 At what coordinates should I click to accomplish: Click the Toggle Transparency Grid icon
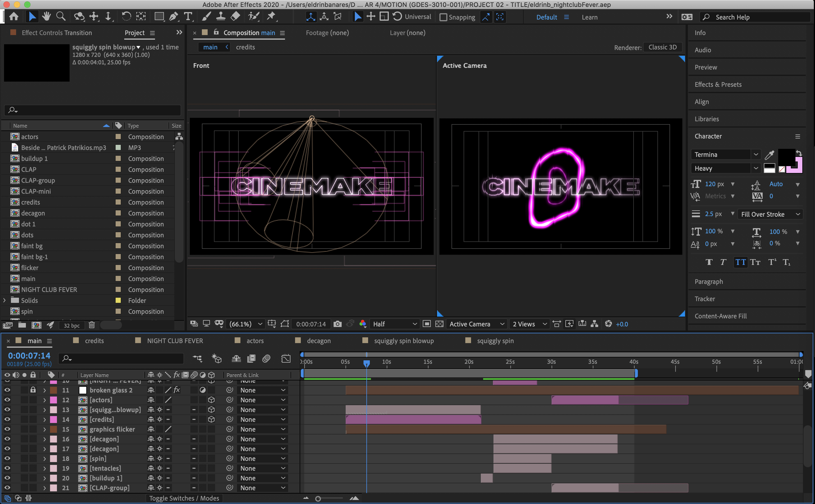point(439,324)
